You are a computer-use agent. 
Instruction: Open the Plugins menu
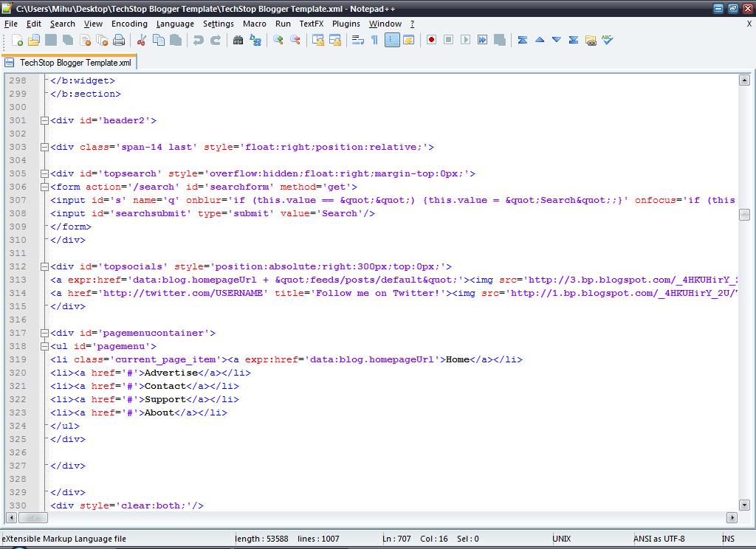pyautogui.click(x=346, y=24)
